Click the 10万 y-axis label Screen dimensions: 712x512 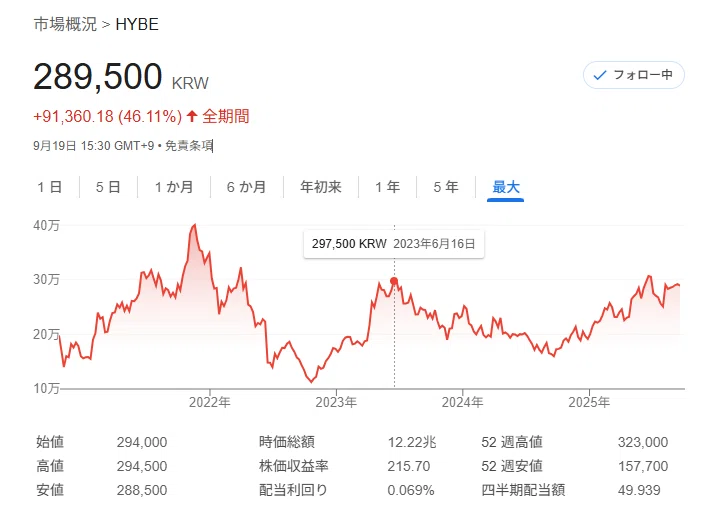[x=46, y=389]
